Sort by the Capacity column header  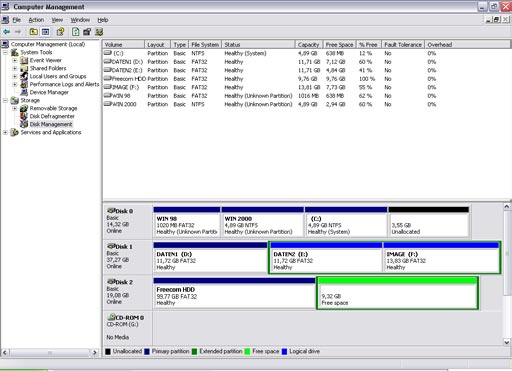[309, 44]
